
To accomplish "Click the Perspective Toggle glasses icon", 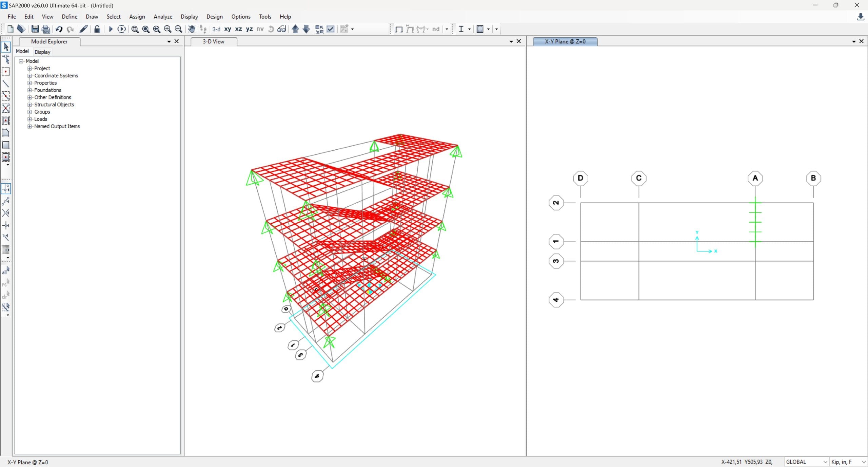I will pyautogui.click(x=281, y=29).
